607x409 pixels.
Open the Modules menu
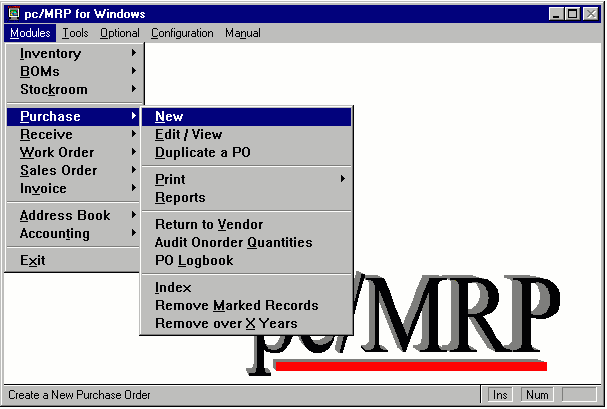click(30, 33)
